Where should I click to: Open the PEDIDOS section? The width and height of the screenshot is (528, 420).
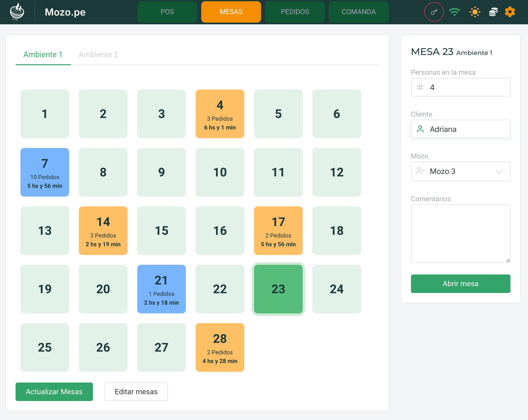click(x=295, y=12)
